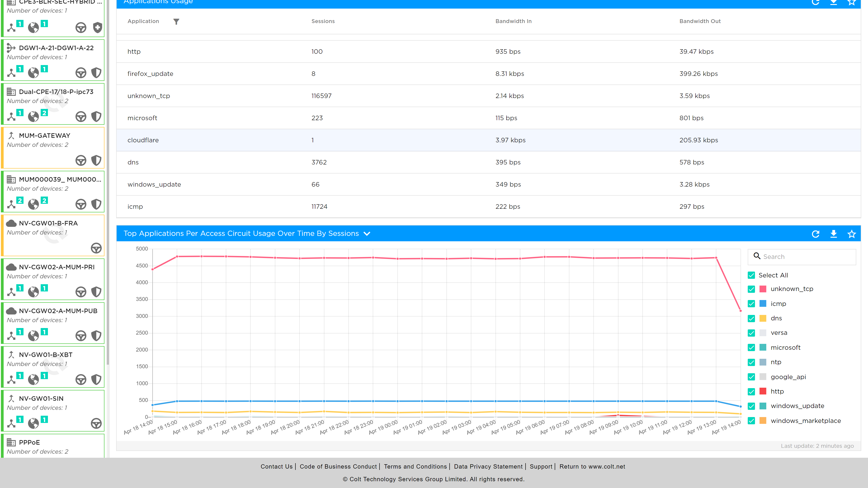Image resolution: width=868 pixels, height=488 pixels.
Task: Click globe icon for NV-CGW02-A-MUM-PUB
Action: (33, 335)
